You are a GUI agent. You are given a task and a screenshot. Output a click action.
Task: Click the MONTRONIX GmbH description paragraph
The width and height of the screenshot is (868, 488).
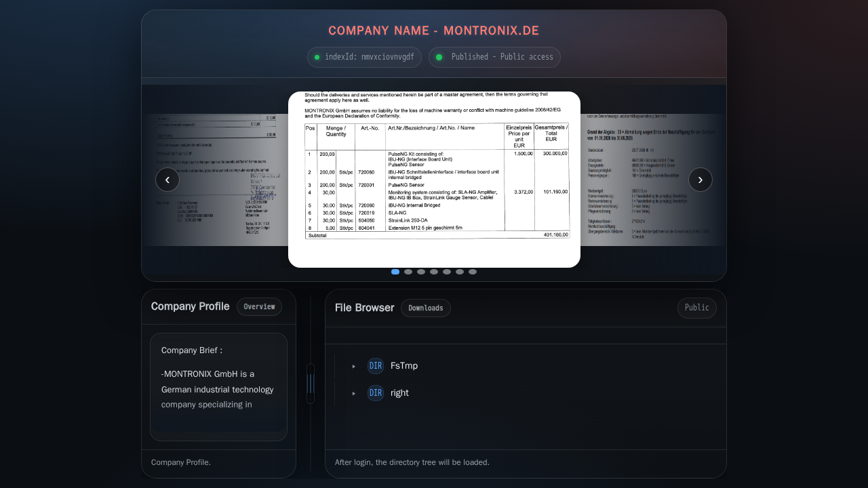pyautogui.click(x=218, y=390)
